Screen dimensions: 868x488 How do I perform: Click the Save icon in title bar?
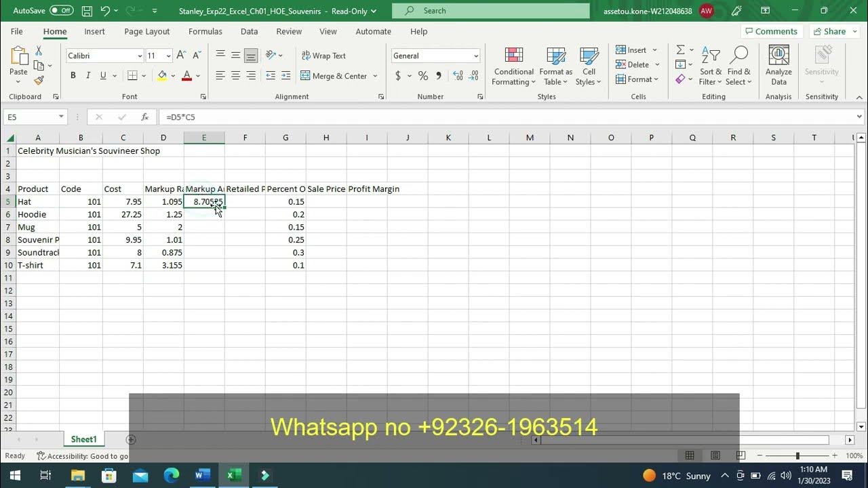87,11
